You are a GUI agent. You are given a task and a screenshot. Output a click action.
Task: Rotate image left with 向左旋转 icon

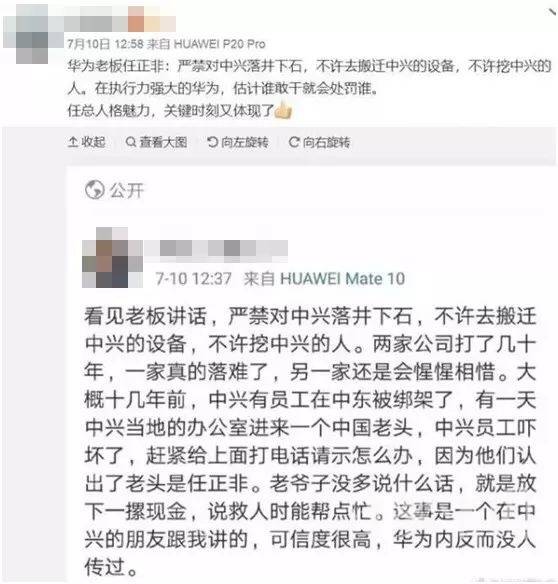[212, 142]
